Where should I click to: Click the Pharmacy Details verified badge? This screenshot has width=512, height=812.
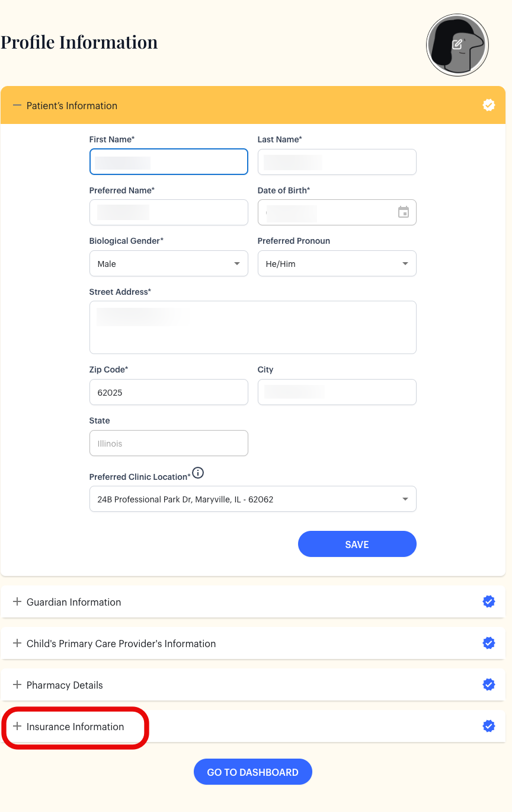click(489, 684)
